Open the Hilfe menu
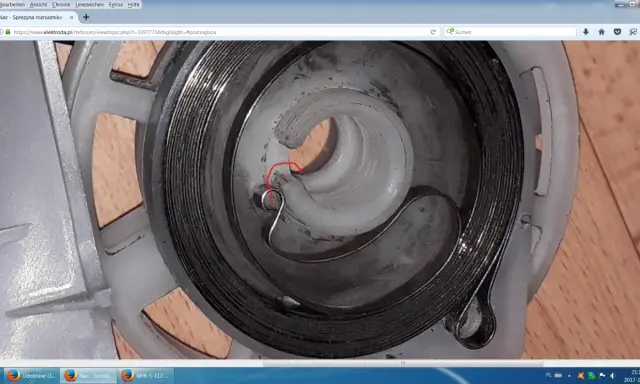Image resolution: width=640 pixels, height=384 pixels. (133, 4)
